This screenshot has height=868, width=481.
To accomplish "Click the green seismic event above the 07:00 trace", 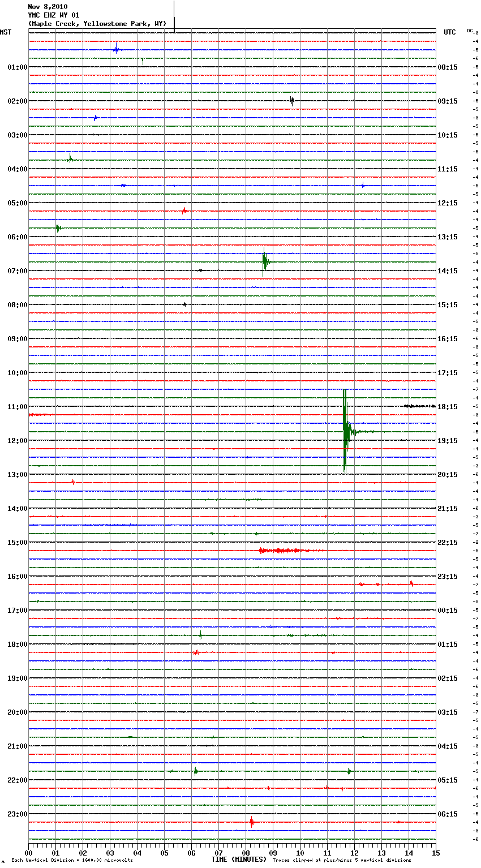I will coord(265,261).
